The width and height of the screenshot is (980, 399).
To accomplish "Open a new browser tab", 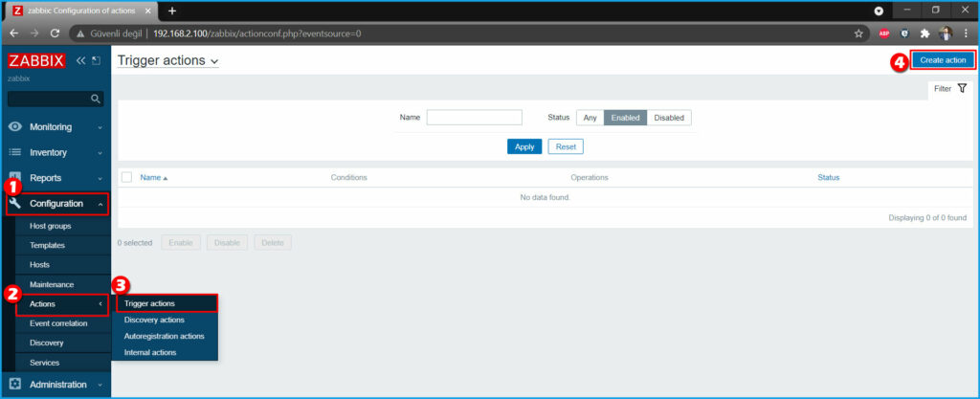I will [172, 11].
